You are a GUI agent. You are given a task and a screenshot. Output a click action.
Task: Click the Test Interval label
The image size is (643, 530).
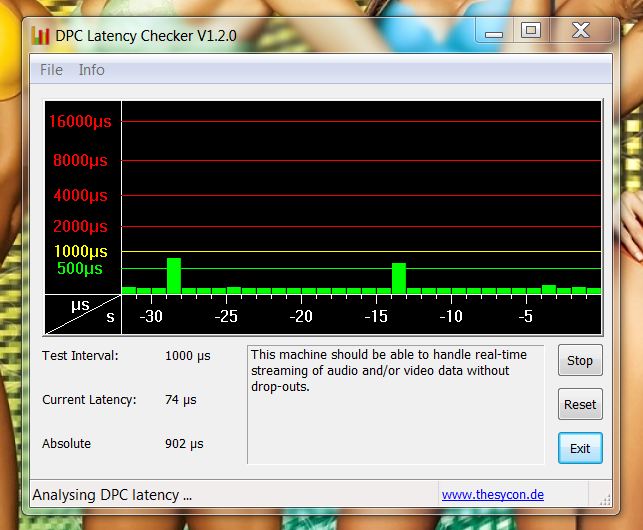[x=80, y=356]
